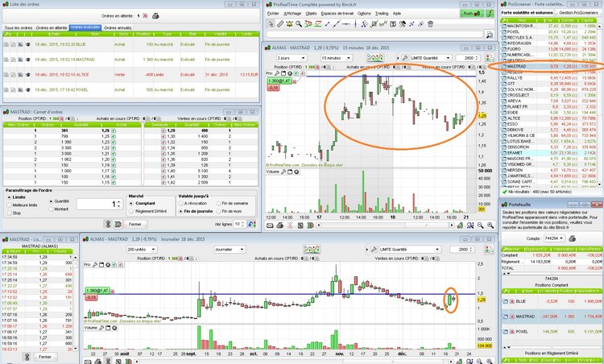The height and width of the screenshot is (364, 604).
Task: Select the Meilleure limite radio option
Action: [x=9, y=205]
